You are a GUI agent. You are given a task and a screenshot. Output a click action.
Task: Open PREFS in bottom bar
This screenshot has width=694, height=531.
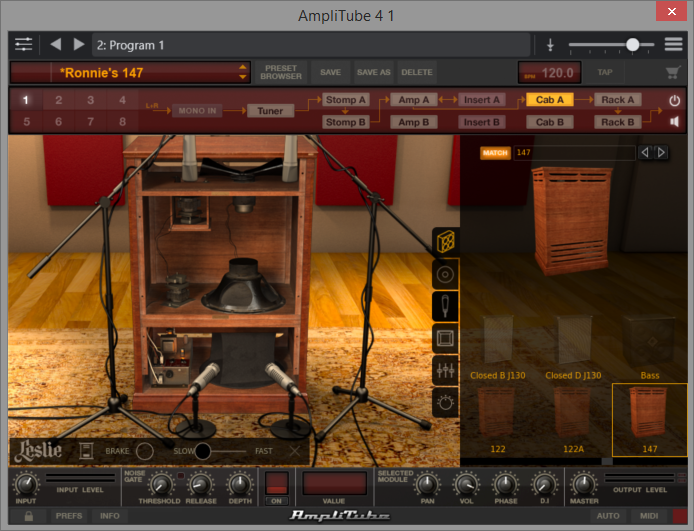point(69,516)
